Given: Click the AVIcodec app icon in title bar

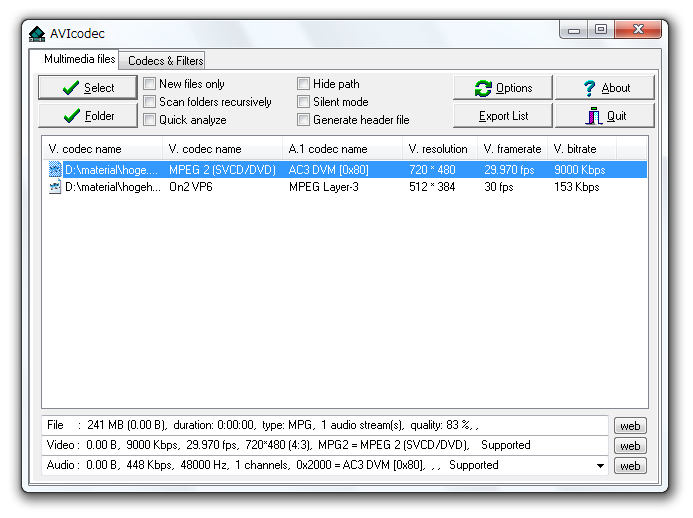Looking at the screenshot, I should point(37,34).
